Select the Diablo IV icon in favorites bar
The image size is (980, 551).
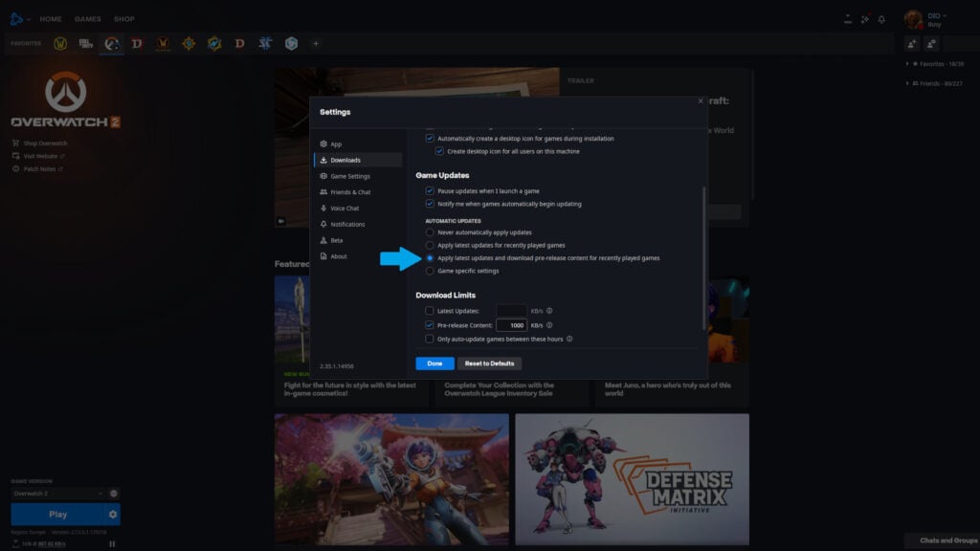pyautogui.click(x=135, y=43)
